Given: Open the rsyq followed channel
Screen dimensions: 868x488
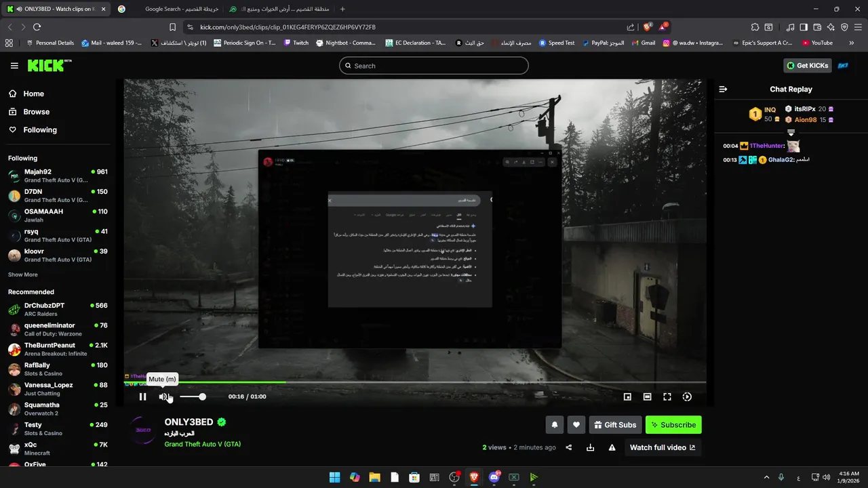Looking at the screenshot, I should coord(58,235).
